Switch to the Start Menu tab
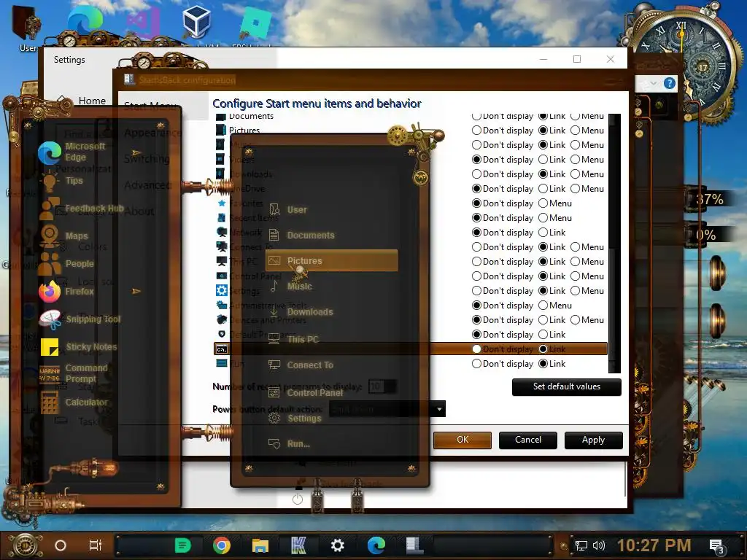747x560 pixels. (150, 106)
